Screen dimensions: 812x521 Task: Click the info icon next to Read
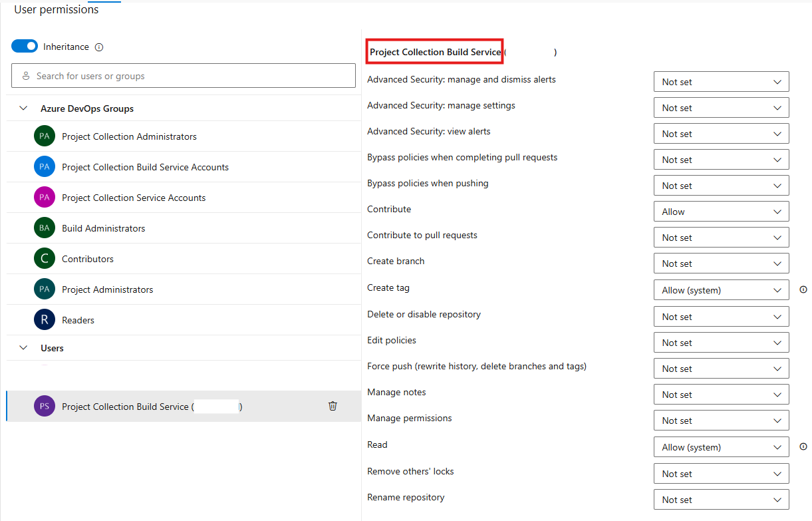pos(803,446)
